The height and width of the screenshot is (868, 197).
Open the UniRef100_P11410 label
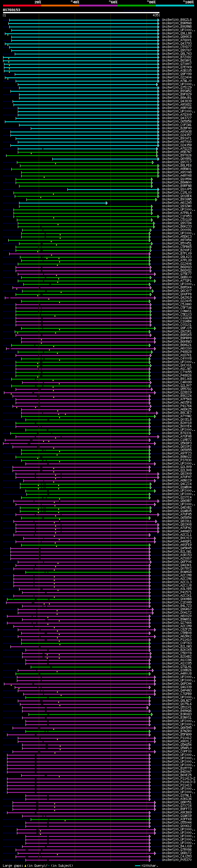coord(177,640)
